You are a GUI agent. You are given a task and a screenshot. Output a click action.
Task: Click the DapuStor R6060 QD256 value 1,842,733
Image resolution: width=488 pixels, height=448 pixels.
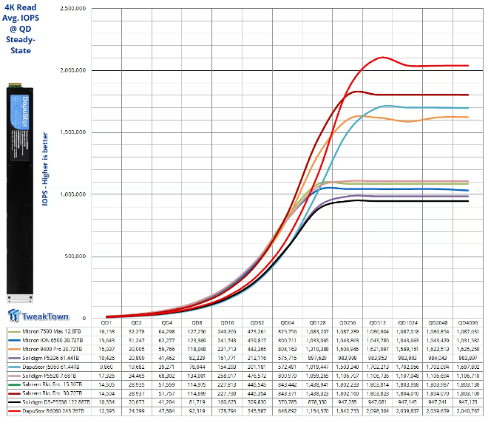pos(348,411)
